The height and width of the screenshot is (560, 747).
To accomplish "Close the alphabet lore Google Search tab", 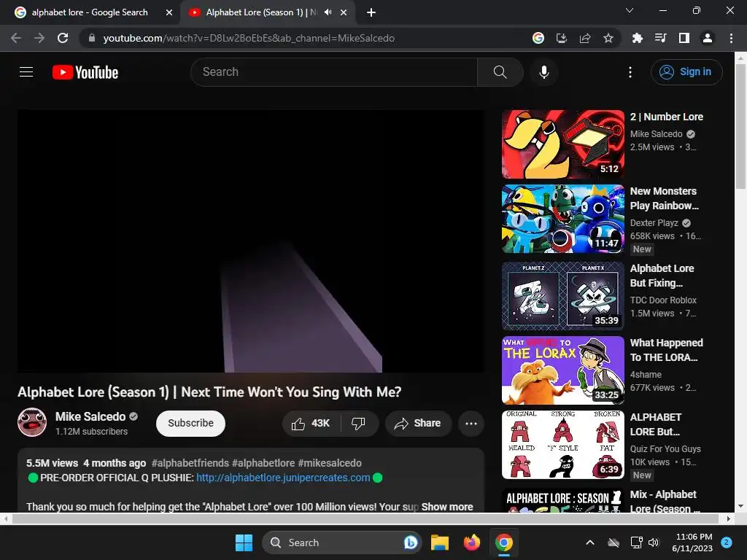I will tap(169, 13).
